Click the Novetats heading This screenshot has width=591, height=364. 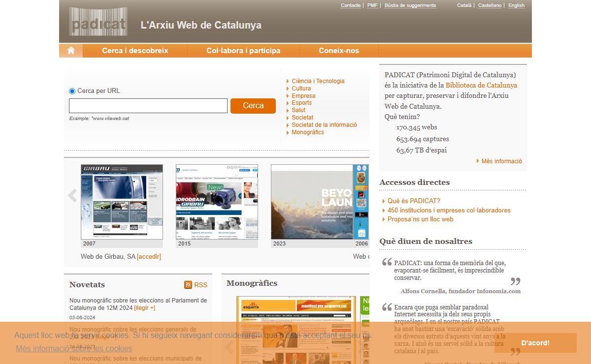tap(87, 285)
